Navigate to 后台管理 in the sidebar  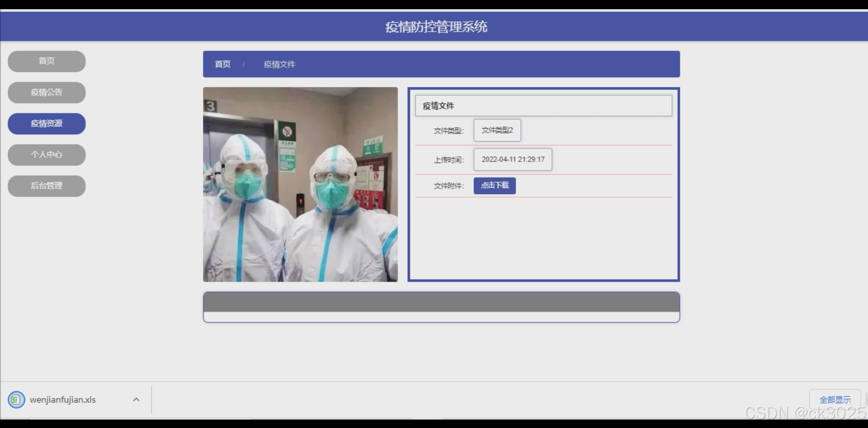point(46,186)
